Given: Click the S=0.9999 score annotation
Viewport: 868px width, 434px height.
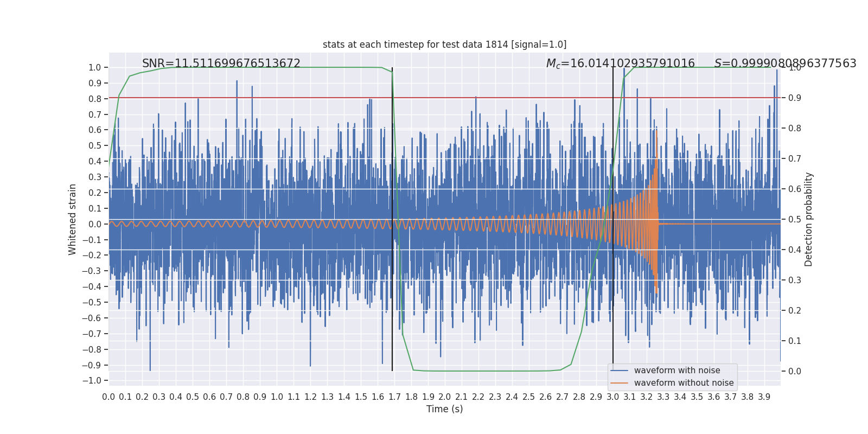Looking at the screenshot, I should point(784,63).
